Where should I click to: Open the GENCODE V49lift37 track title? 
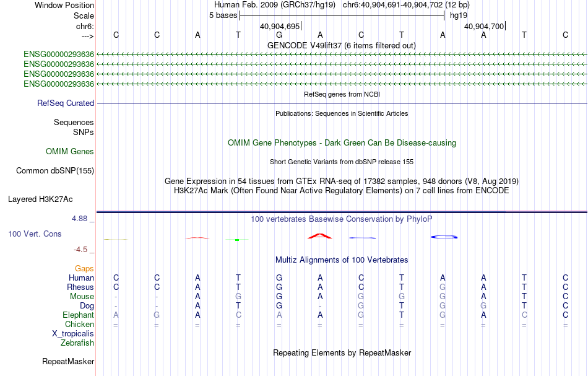coord(341,45)
